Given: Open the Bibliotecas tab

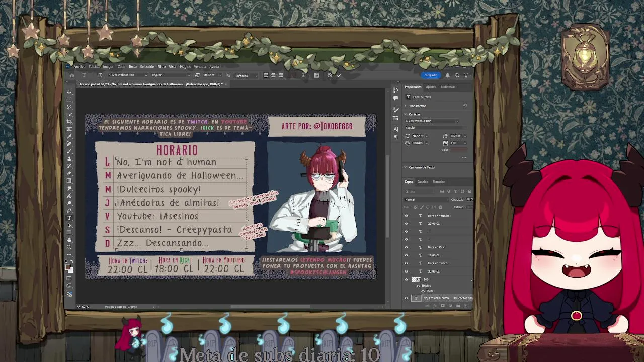Looking at the screenshot, I should point(448,87).
